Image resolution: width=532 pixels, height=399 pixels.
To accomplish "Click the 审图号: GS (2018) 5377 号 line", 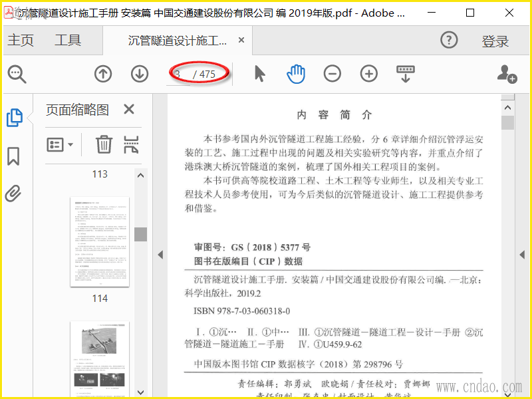I will 252,247.
